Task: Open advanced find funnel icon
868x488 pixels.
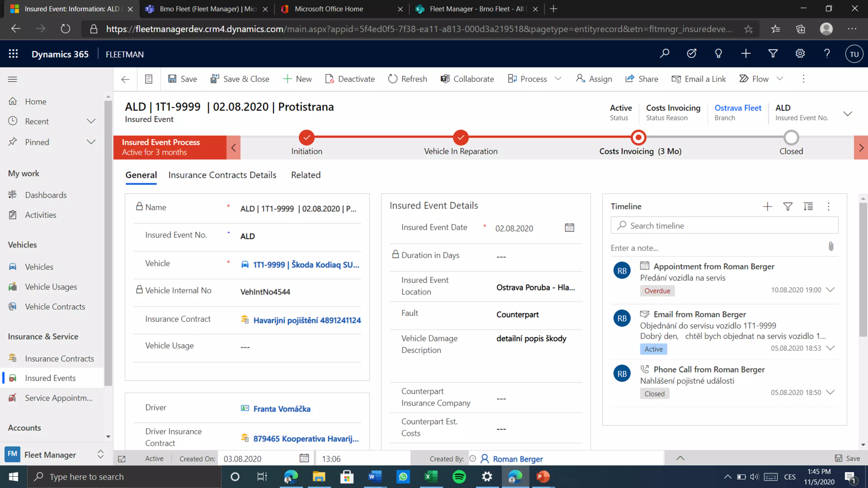Action: [x=773, y=54]
